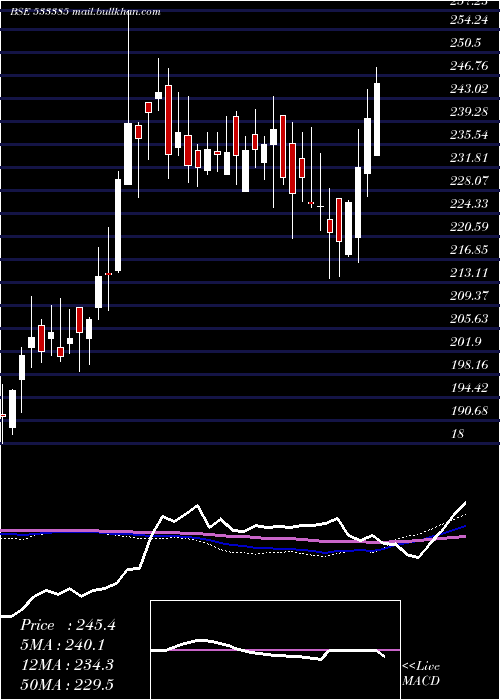Click the BSE mail.bullkhan.com header text
500x700 pixels.
(x=85, y=12)
